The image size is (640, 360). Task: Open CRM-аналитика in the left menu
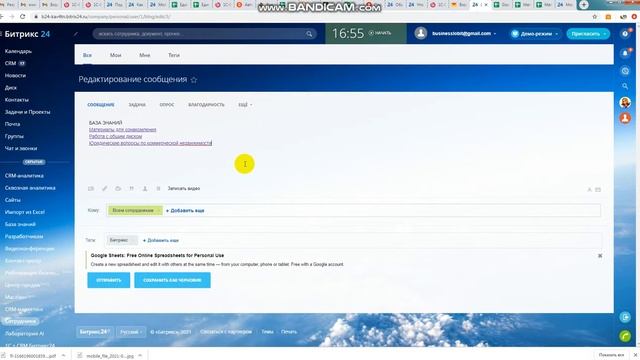pyautogui.click(x=24, y=176)
